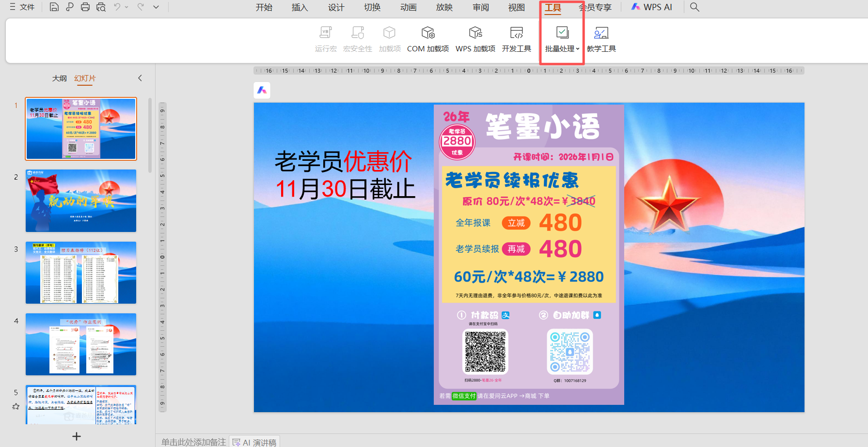Click the star animation marker on slide 5

click(x=16, y=406)
